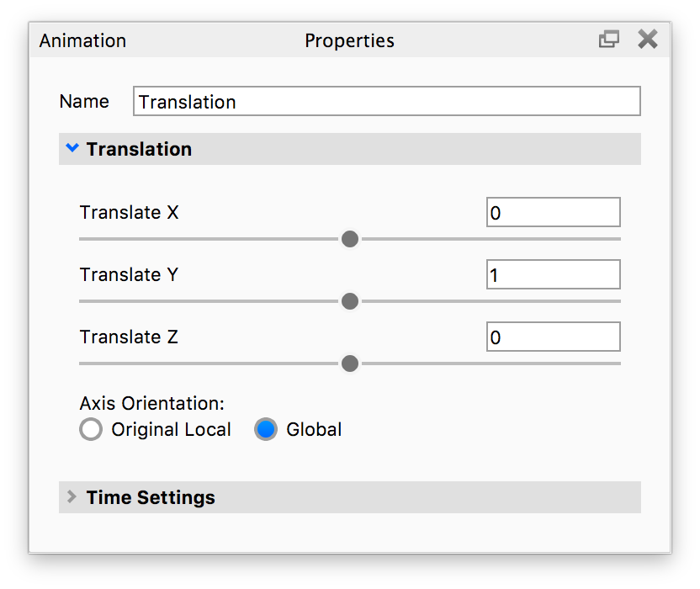This screenshot has height=589, width=700.
Task: Click the Translate X slider handle
Action: tap(350, 239)
